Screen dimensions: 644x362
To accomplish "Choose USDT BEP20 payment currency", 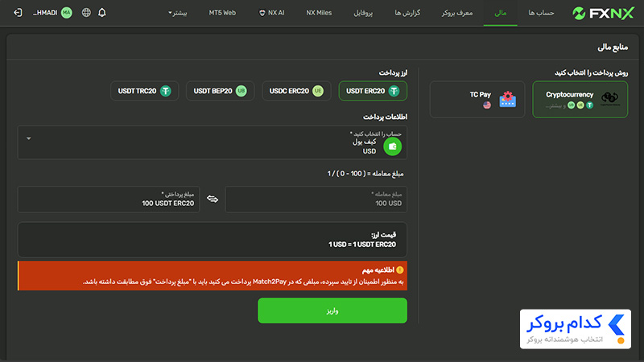I will coord(220,91).
